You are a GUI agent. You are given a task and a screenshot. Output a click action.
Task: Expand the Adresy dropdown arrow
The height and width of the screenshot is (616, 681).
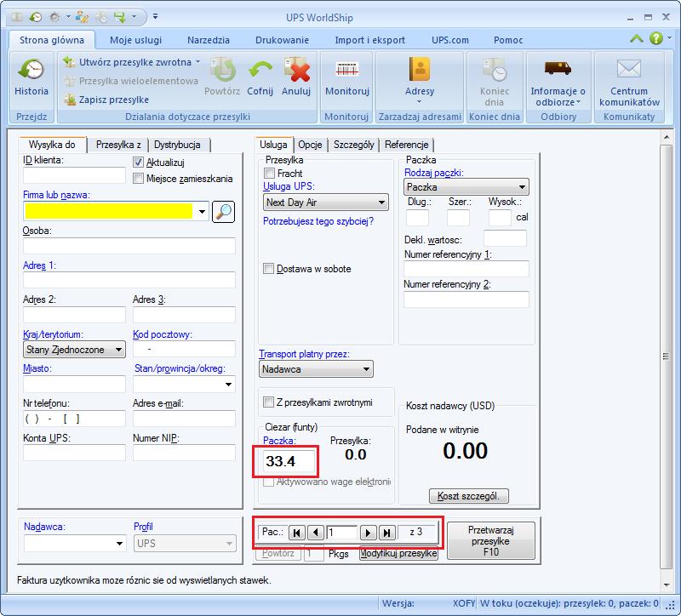coord(419,102)
